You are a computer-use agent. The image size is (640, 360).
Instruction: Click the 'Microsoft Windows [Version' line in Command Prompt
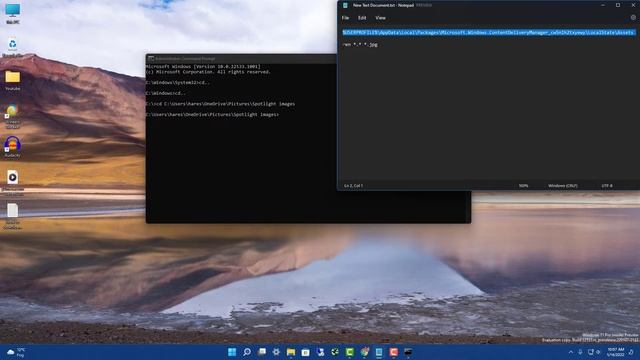(203, 67)
